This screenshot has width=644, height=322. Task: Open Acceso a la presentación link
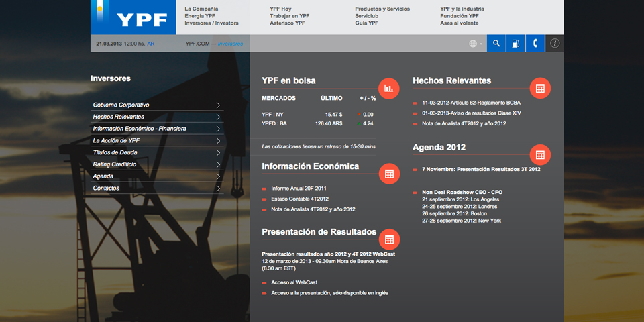point(329,293)
